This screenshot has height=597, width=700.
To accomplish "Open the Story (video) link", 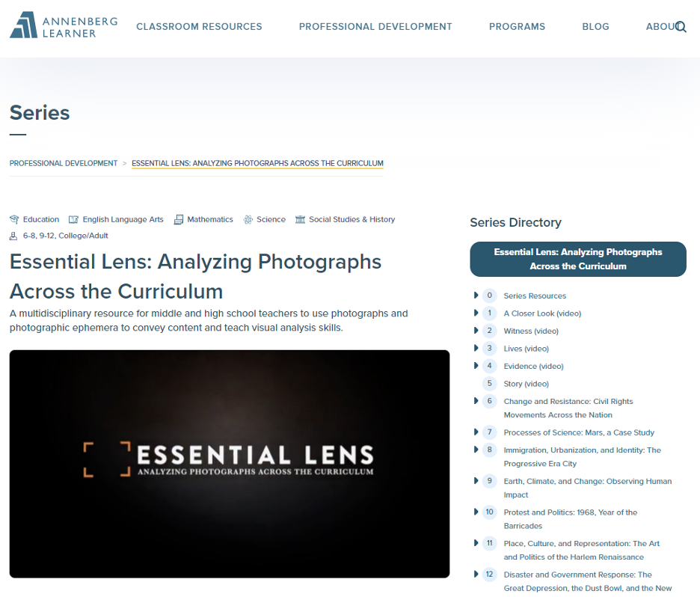I will pos(526,384).
